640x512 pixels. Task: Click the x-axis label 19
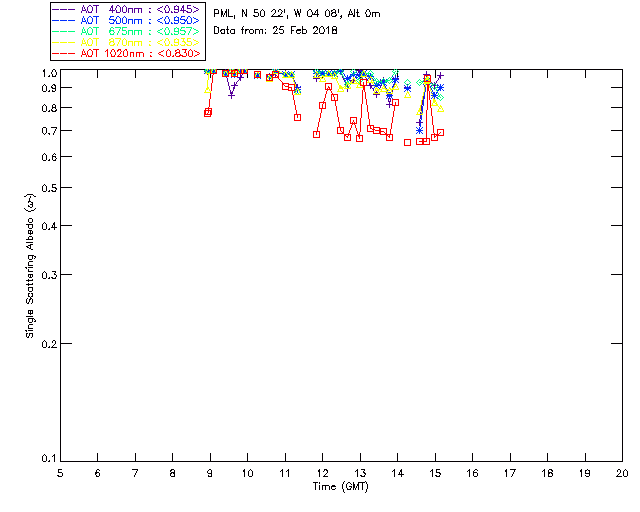click(x=585, y=474)
